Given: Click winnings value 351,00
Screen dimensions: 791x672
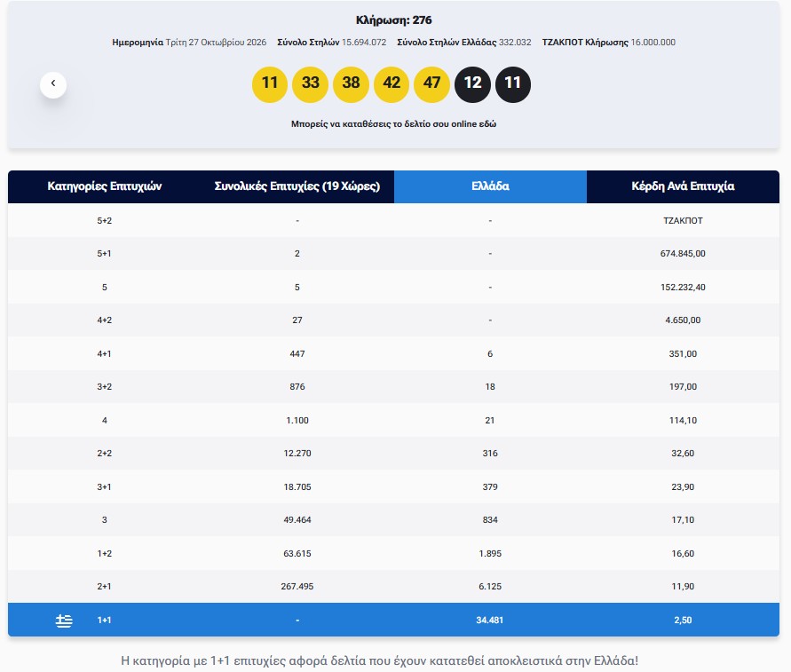Looking at the screenshot, I should [x=683, y=353].
